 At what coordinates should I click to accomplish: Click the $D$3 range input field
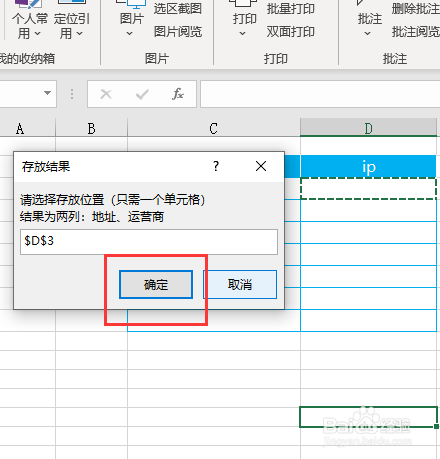149,242
